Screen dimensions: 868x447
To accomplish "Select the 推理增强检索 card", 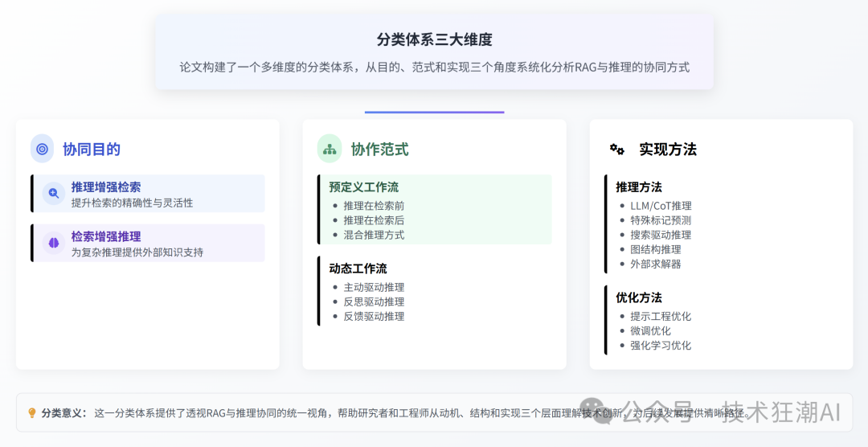I will 149,194.
